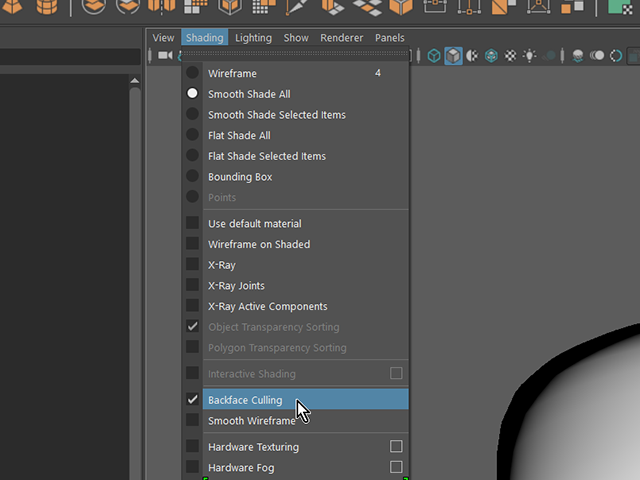Click the orange cylinder shelf icon
This screenshot has height=480, width=640.
point(47,7)
